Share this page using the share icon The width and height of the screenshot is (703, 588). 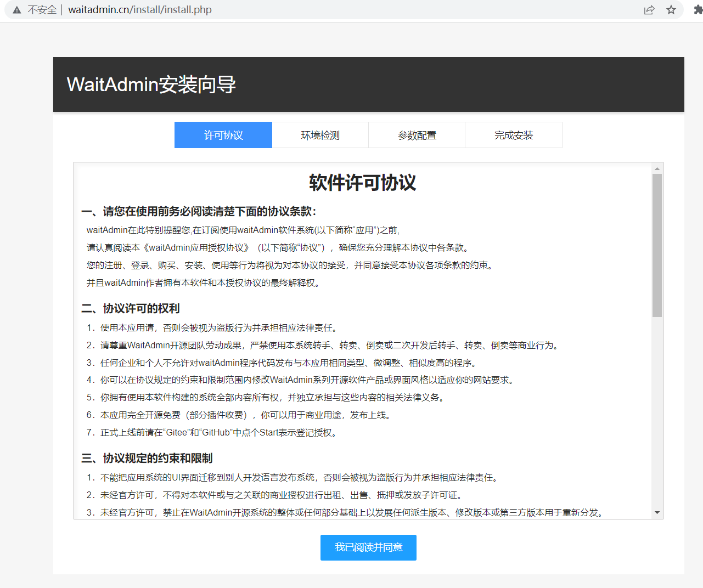click(x=649, y=10)
